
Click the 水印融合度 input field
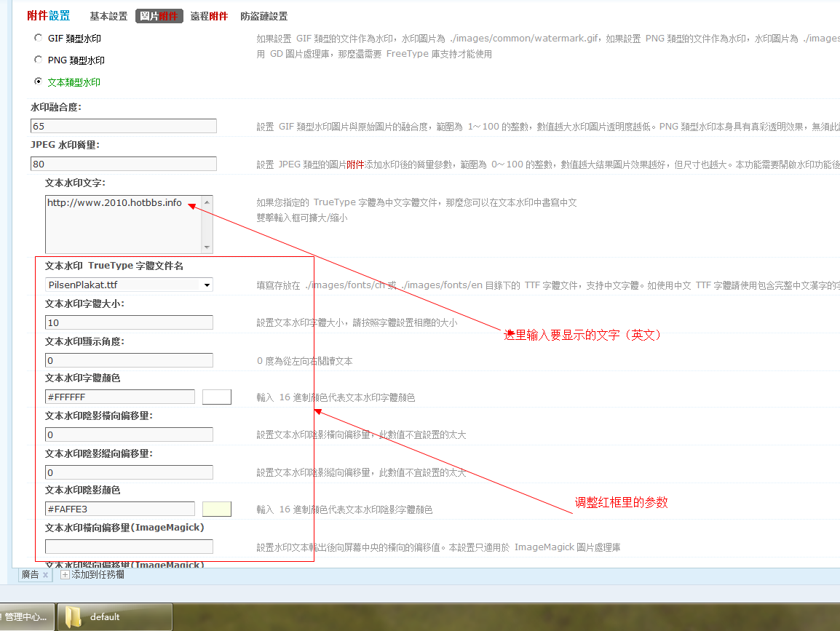pyautogui.click(x=124, y=126)
